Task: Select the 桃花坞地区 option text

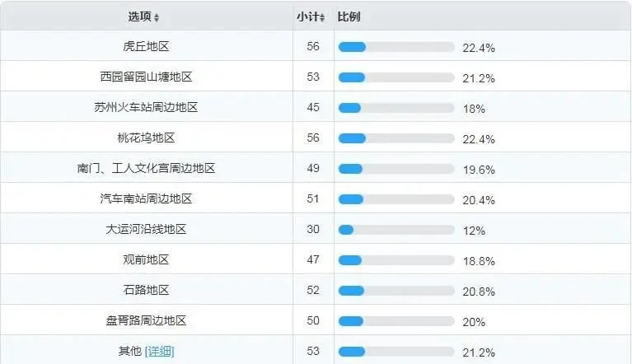Action: (x=146, y=138)
